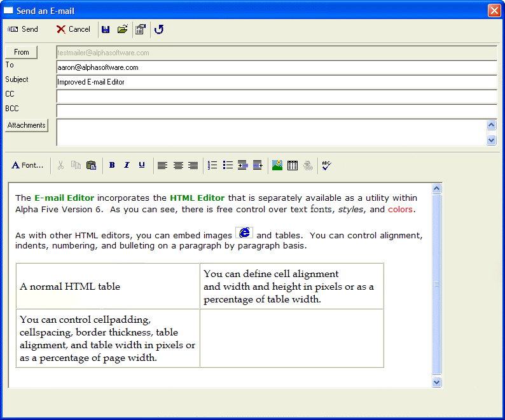Click editor scrollbar down arrow

pyautogui.click(x=437, y=383)
